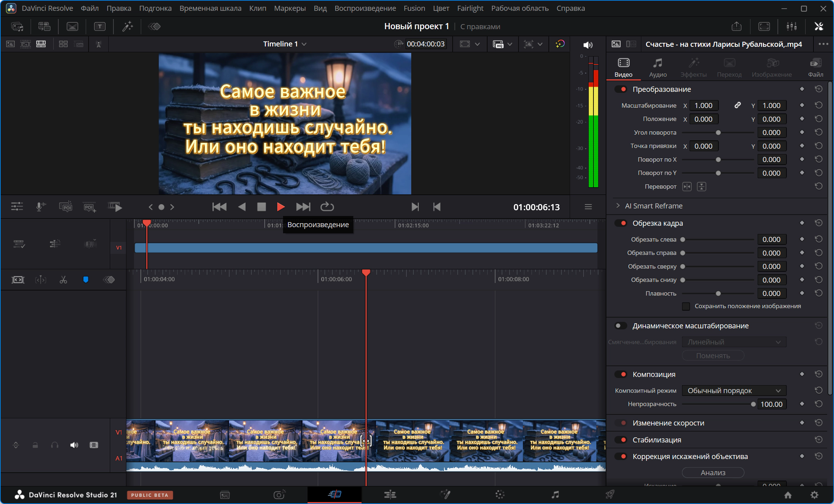Switch to the Аудио inspector tab
The height and width of the screenshot is (504, 834).
click(658, 68)
